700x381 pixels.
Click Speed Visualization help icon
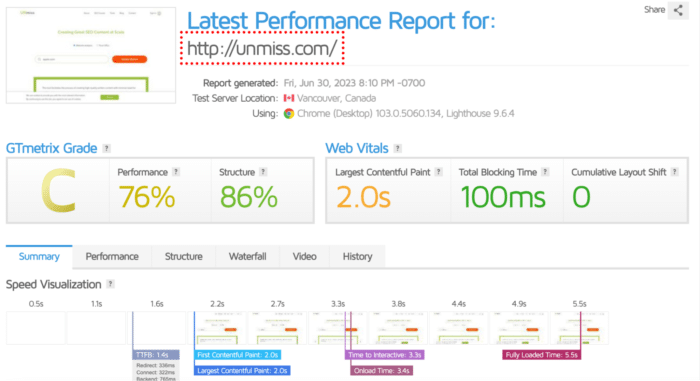point(110,284)
